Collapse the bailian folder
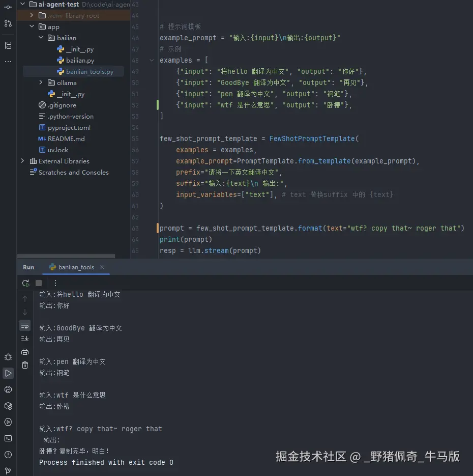Screen dimensions: 473x476 click(41, 38)
